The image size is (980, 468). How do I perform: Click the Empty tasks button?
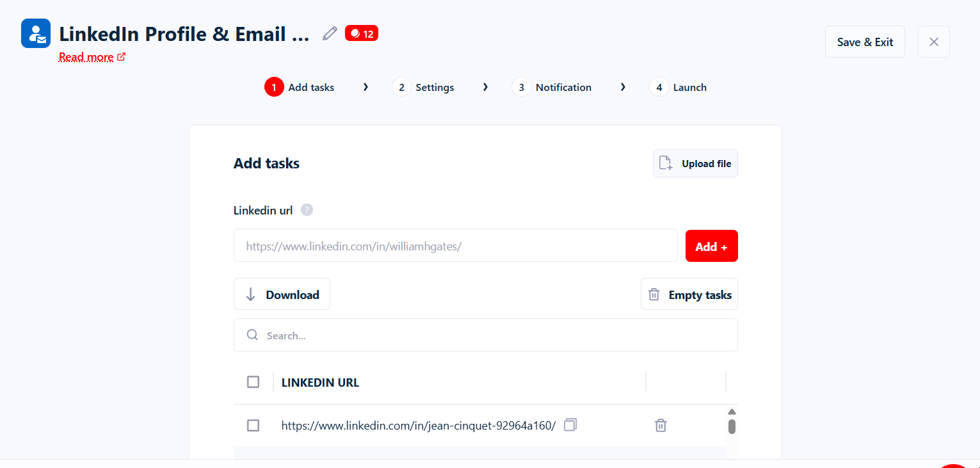689,295
